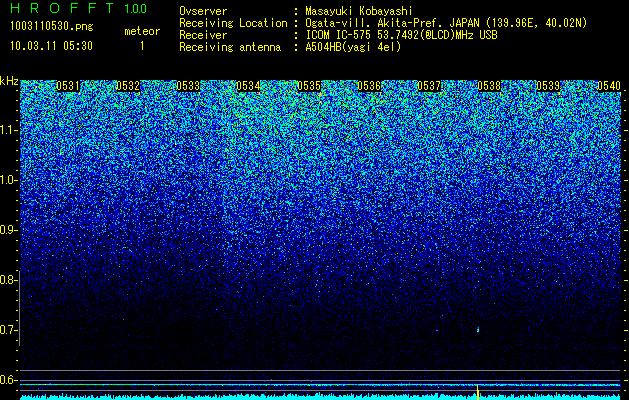
Task: Click the 1.0 kHz axis label
Action: [9, 180]
